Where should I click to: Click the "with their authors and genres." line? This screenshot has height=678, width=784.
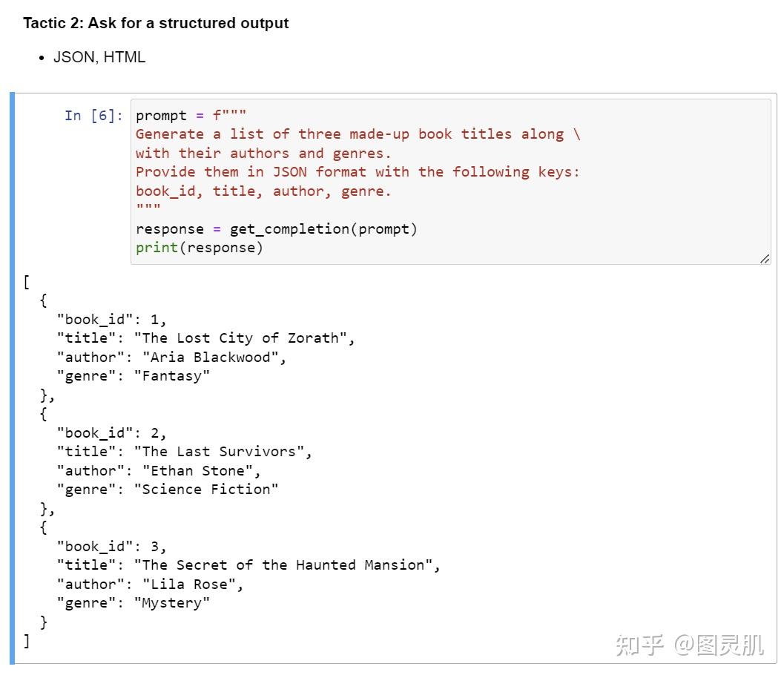(x=263, y=153)
